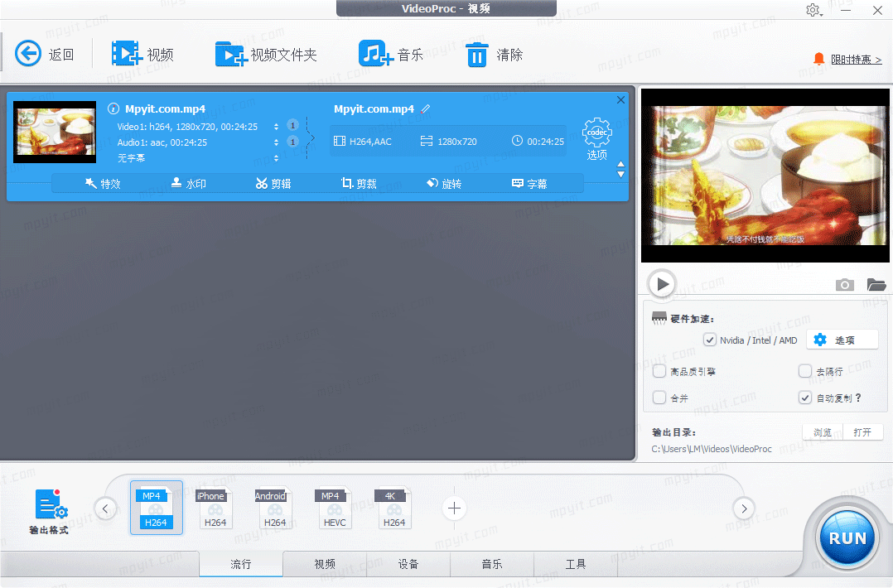The image size is (893, 588).
Task: Expand Video1 track selector arrows
Action: 276,127
